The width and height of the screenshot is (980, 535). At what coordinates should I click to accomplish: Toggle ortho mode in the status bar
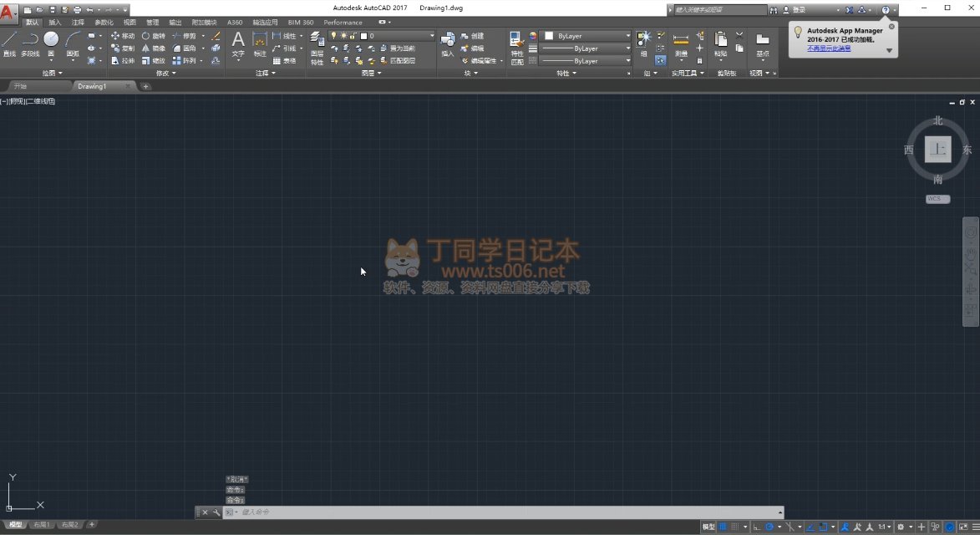[x=756, y=527]
